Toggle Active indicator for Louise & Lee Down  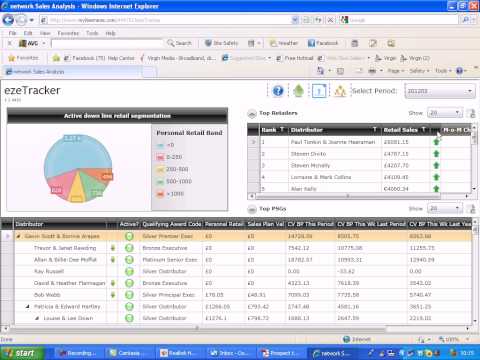(129, 318)
